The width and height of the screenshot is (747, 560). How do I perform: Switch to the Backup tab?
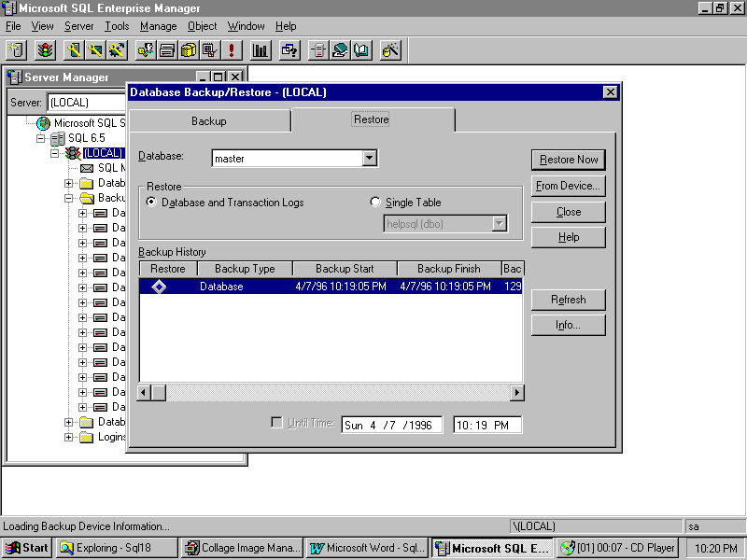pos(209,121)
